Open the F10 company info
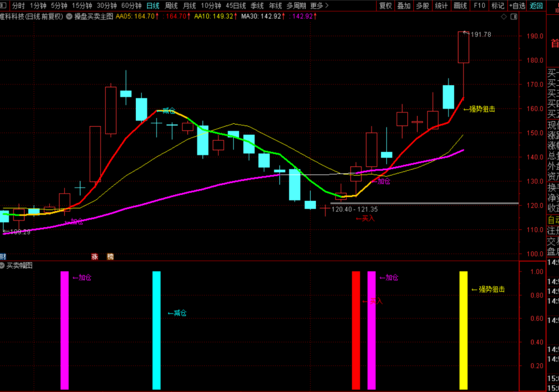This screenshot has width=559, height=392. 479,5
